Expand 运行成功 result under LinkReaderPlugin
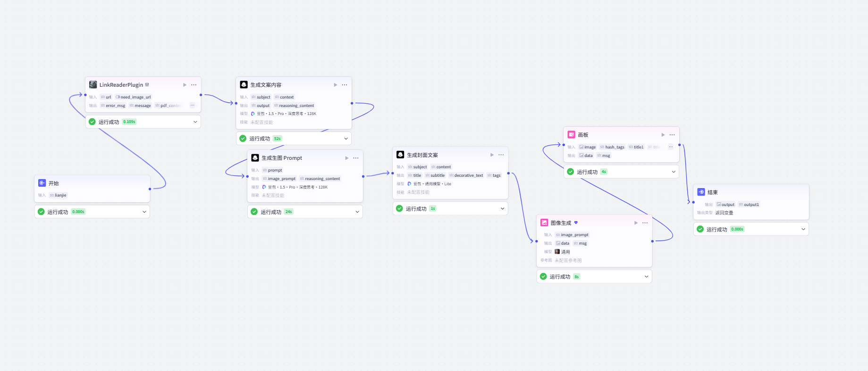This screenshot has height=371, width=868. coord(195,122)
